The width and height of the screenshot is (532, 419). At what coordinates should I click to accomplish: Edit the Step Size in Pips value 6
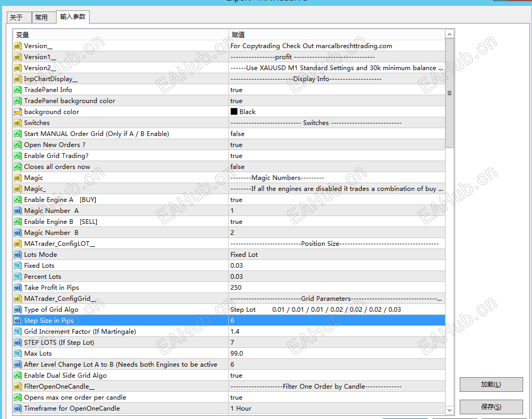click(337, 321)
